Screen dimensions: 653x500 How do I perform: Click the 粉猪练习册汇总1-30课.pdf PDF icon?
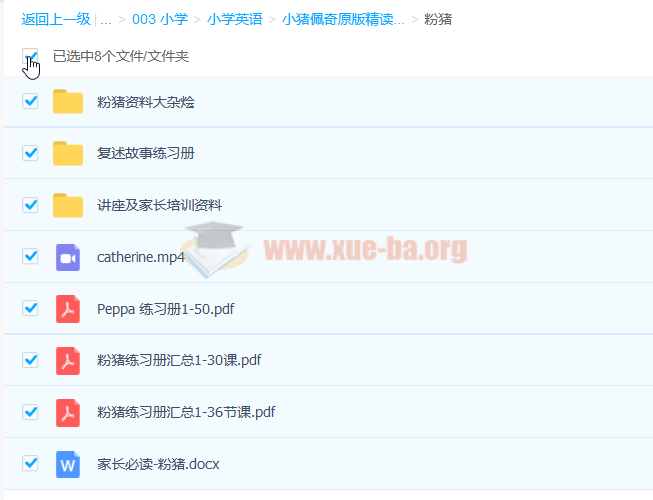point(68,360)
